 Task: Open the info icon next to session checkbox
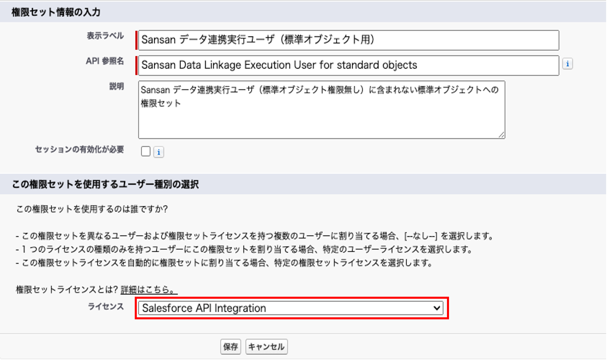(159, 152)
